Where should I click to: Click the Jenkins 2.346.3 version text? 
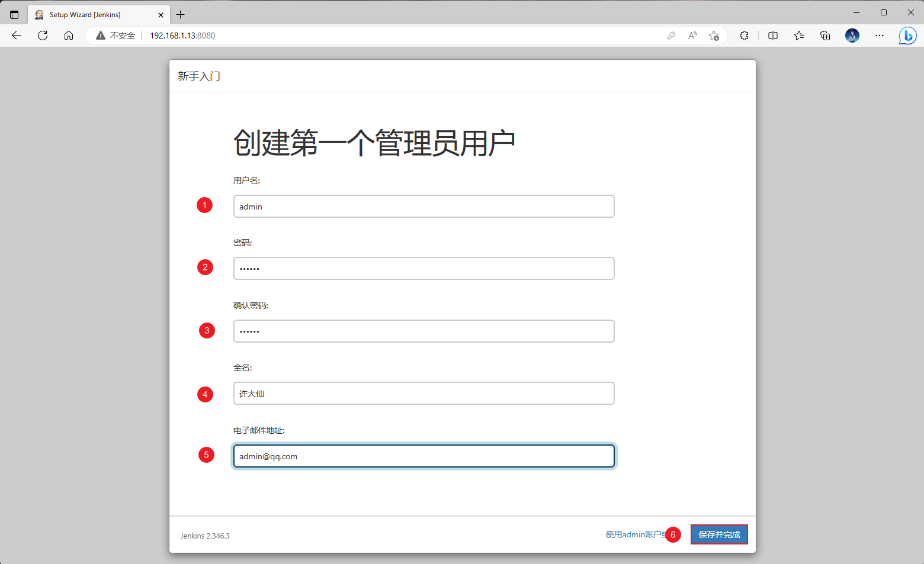click(x=205, y=536)
